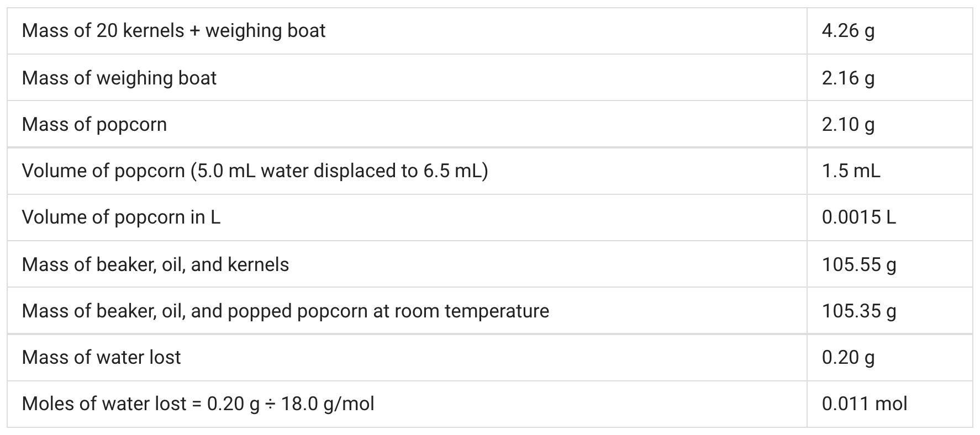Screen dimensions: 980x435
Task: Click the 105.35 g value cell
Action: pos(890,310)
